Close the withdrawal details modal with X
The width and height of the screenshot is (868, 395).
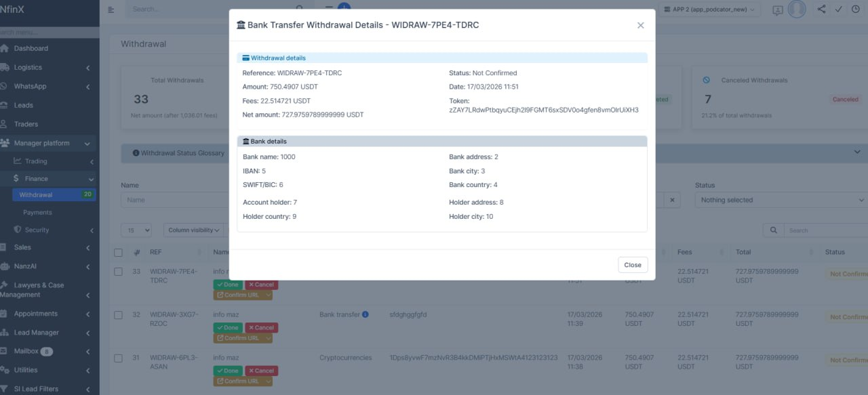(640, 25)
